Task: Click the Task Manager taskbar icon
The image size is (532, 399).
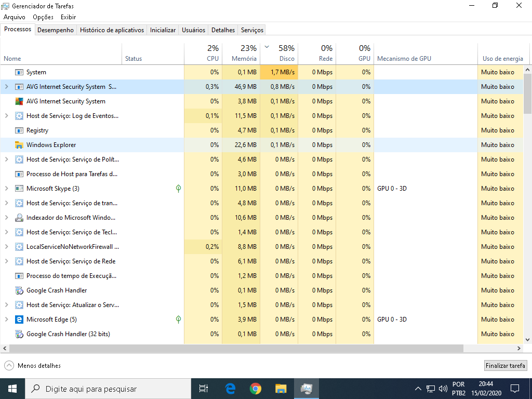Action: tap(307, 389)
